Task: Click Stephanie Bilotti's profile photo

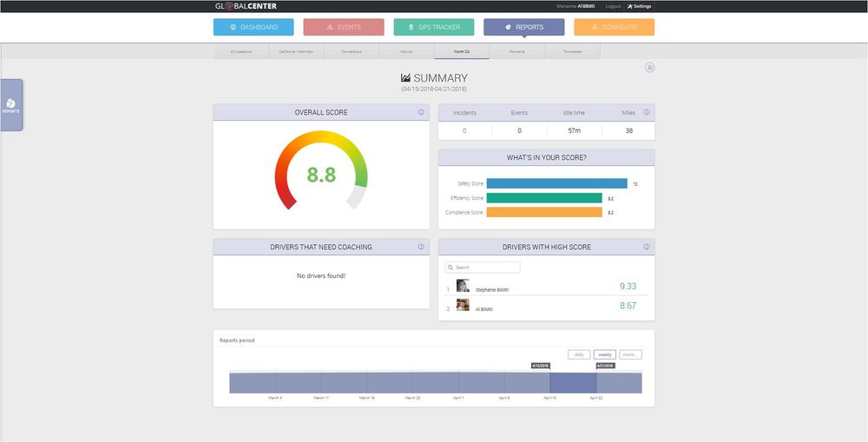Action: click(x=463, y=286)
